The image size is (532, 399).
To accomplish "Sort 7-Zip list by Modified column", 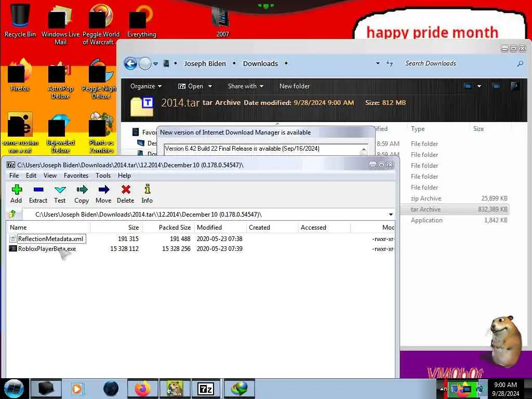I will coord(220,228).
